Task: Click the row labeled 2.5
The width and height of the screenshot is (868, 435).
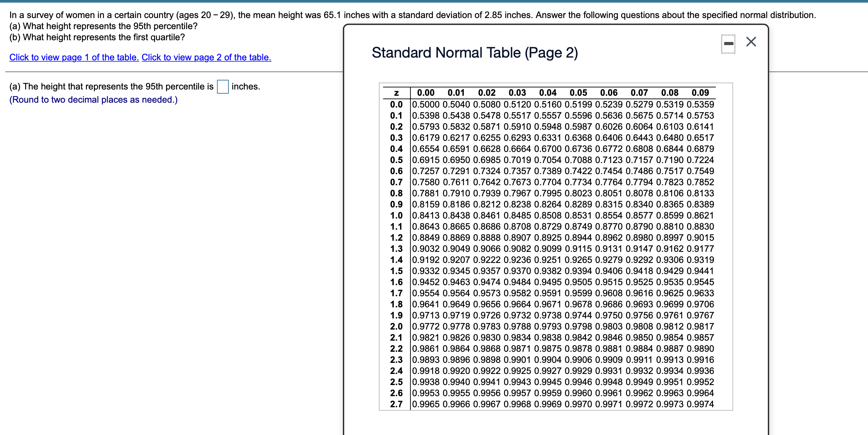Action: (x=398, y=382)
